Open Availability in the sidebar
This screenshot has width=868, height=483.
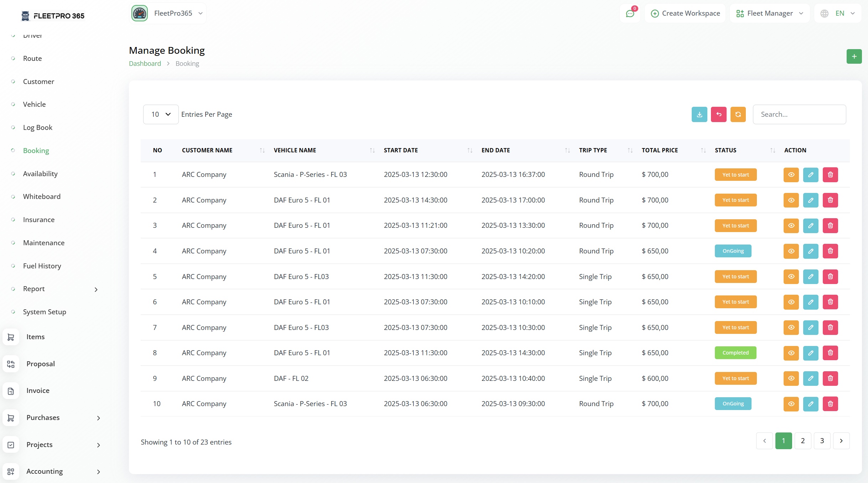pyautogui.click(x=40, y=174)
